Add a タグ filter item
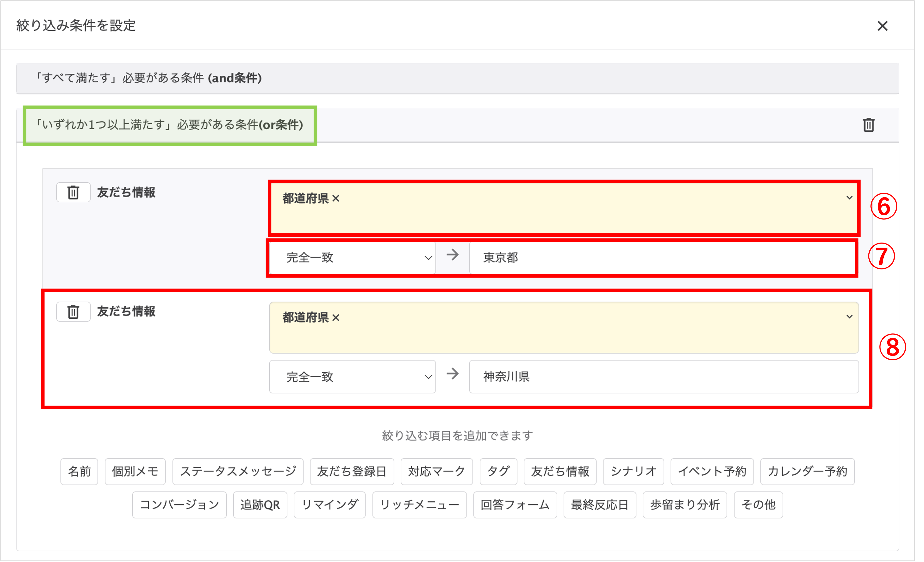 point(498,472)
